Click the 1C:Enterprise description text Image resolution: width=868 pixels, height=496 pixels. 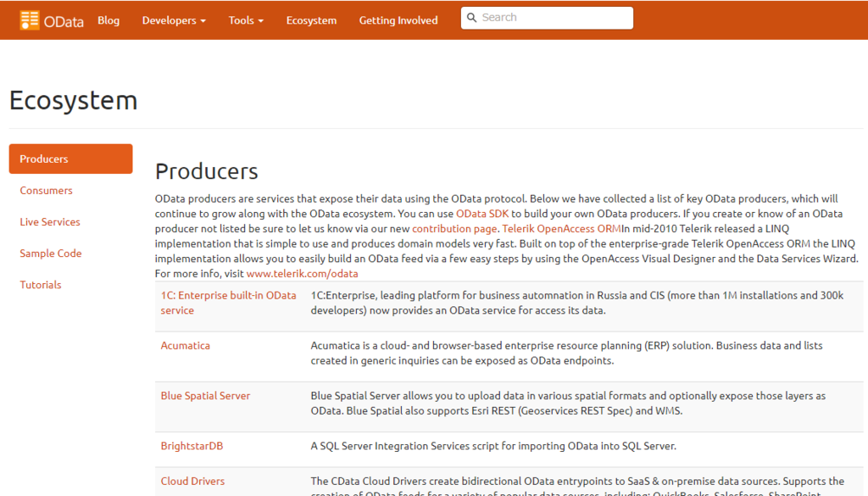(x=576, y=303)
